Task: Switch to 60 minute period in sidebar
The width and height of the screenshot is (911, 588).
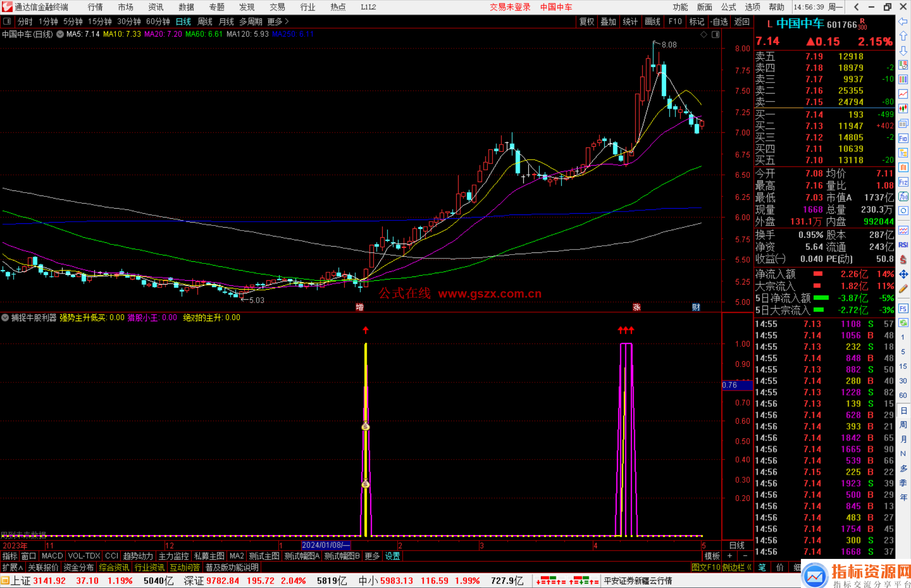Action: (x=903, y=395)
